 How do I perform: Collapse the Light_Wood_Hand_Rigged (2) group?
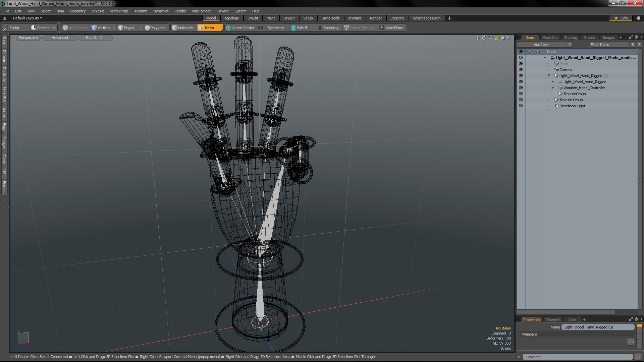tap(549, 76)
